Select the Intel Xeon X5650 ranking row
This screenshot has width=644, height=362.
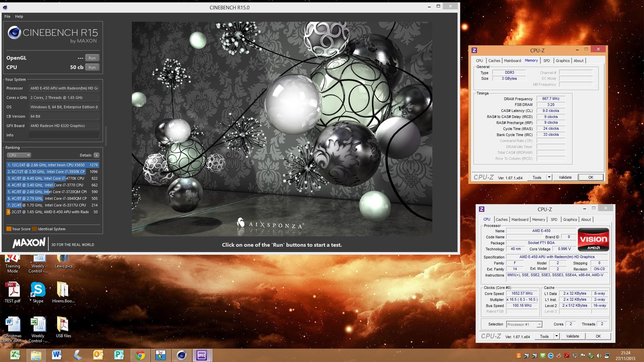[53, 165]
